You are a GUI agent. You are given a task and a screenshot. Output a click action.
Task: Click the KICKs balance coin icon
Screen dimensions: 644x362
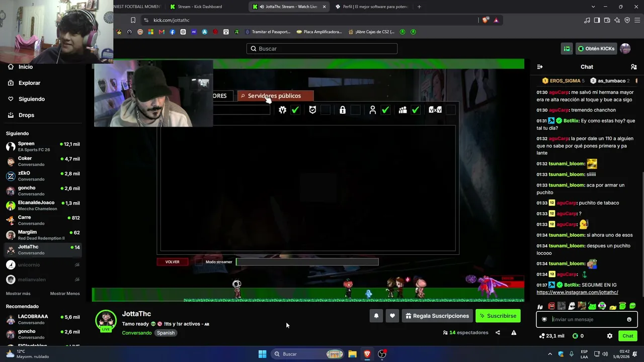[x=575, y=336]
